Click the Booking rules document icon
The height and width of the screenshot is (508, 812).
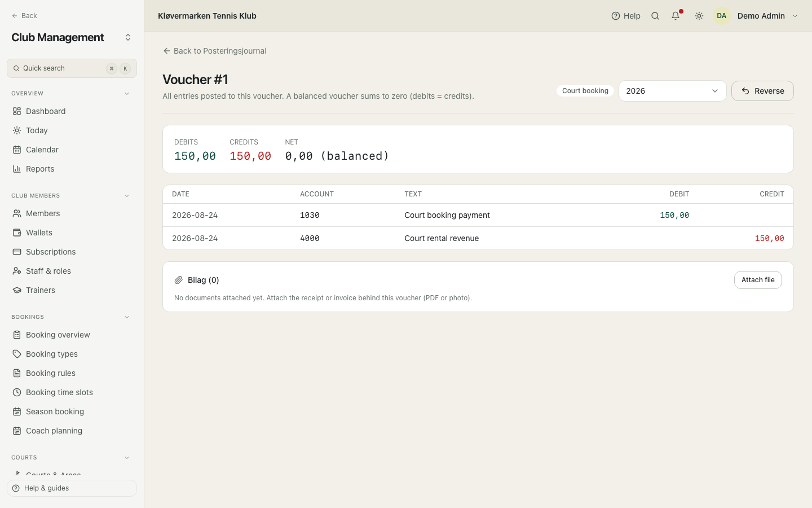pos(17,373)
